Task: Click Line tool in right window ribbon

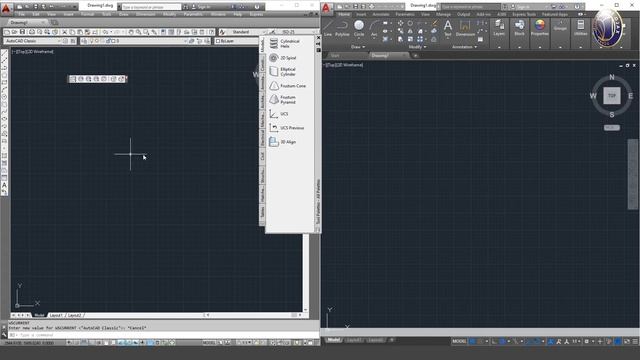Action: (x=329, y=29)
